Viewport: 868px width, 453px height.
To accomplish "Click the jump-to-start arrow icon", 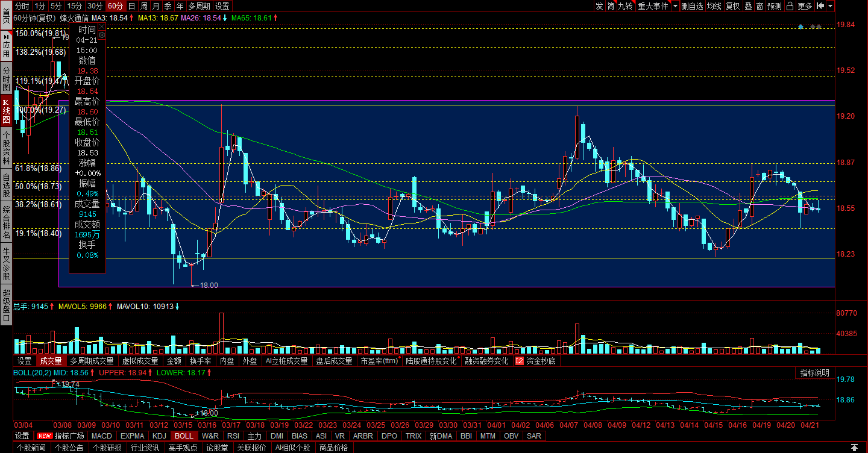I will click(820, 6).
